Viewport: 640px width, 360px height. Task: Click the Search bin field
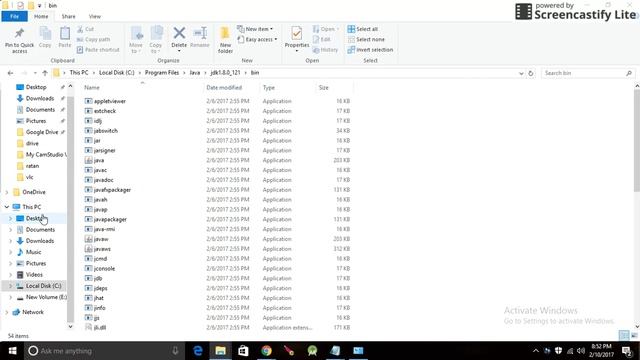[588, 73]
